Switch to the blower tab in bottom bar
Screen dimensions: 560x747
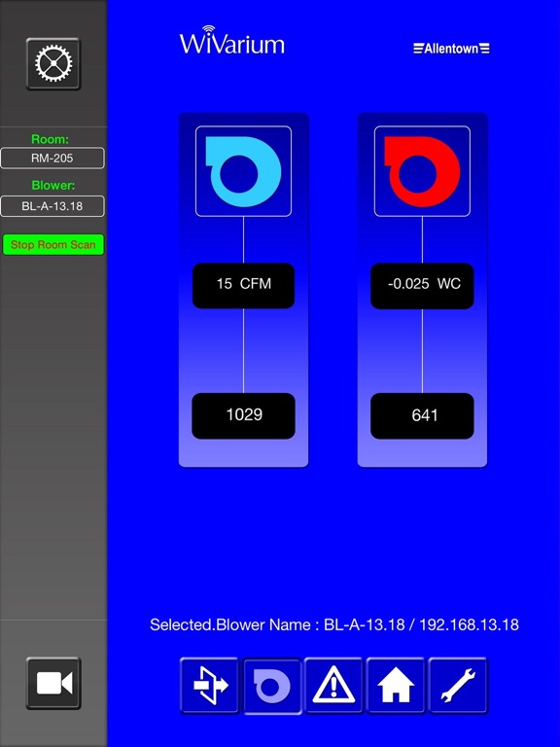272,686
